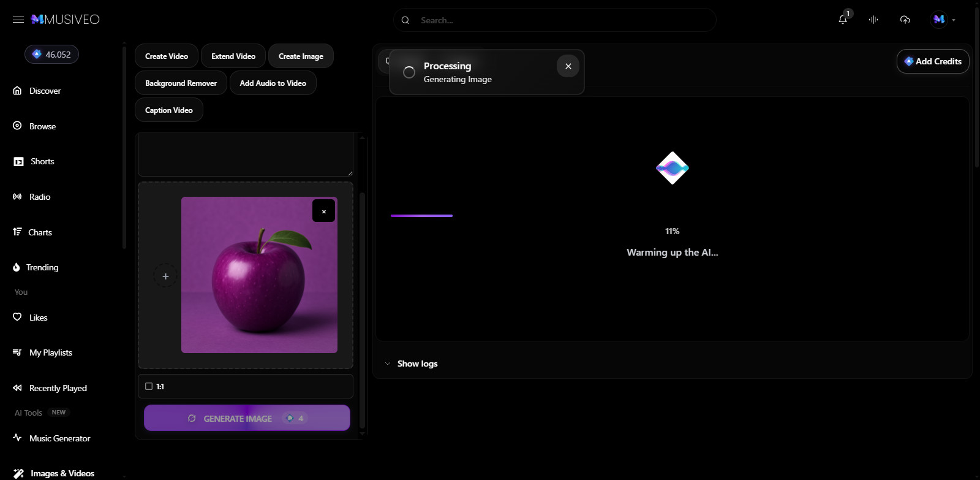This screenshot has height=480, width=980.
Task: Toggle the 1:1 aspect ratio checkbox
Action: (x=149, y=386)
